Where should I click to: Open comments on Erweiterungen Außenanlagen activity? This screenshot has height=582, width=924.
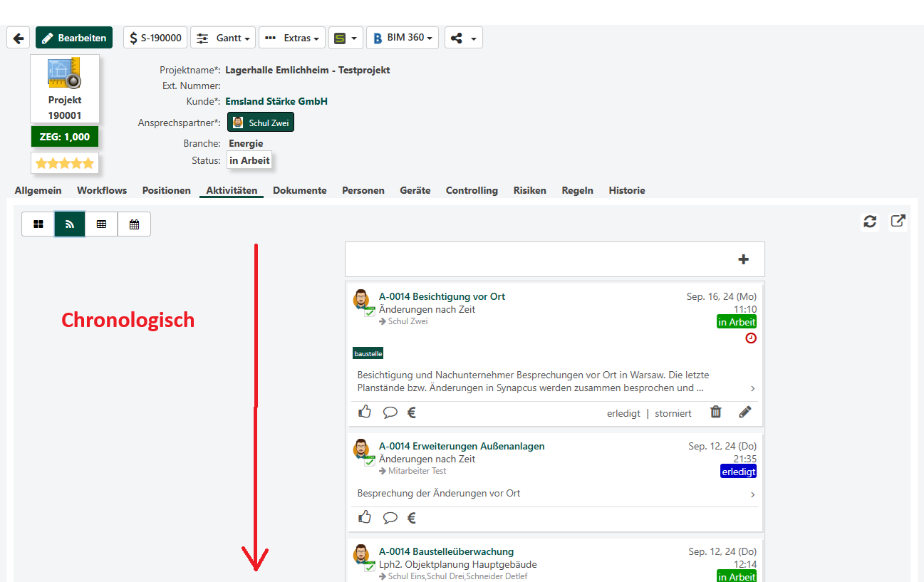(x=390, y=518)
